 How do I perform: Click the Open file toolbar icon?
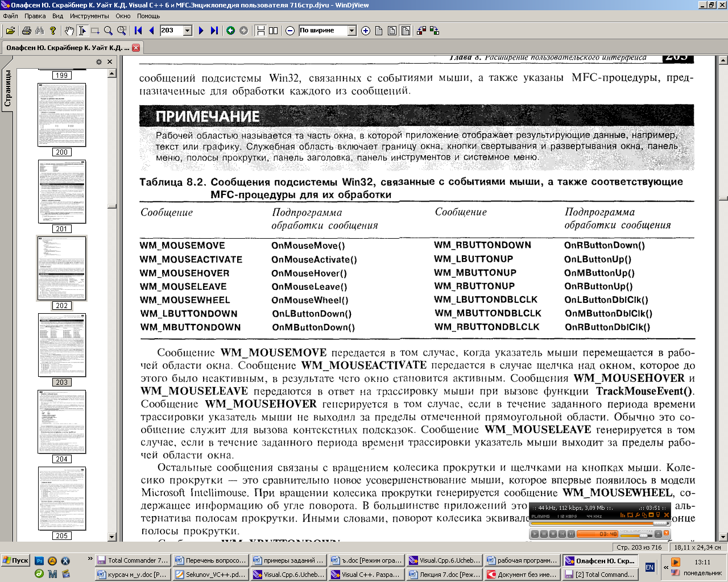(10, 31)
